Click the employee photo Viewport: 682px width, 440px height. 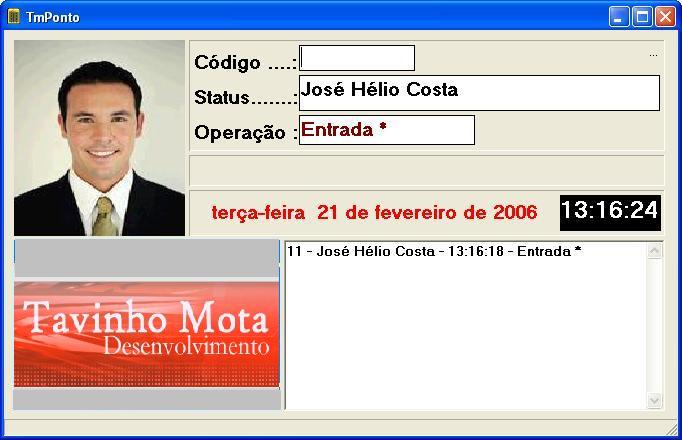coord(100,138)
